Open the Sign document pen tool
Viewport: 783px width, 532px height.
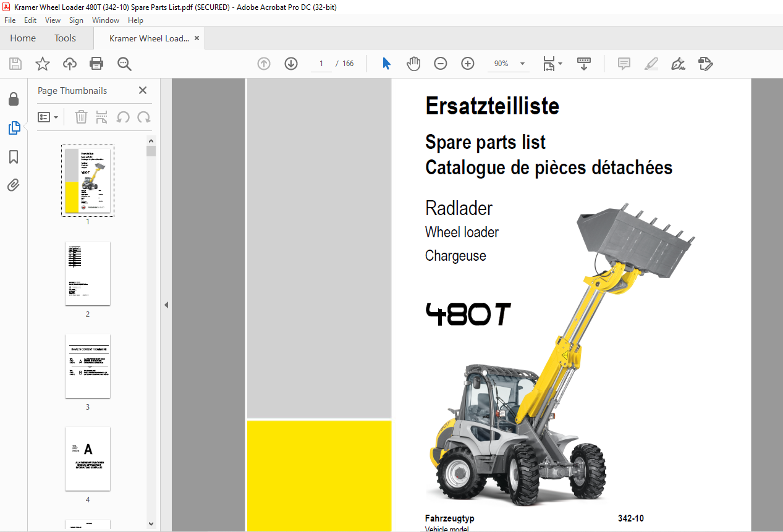(679, 64)
